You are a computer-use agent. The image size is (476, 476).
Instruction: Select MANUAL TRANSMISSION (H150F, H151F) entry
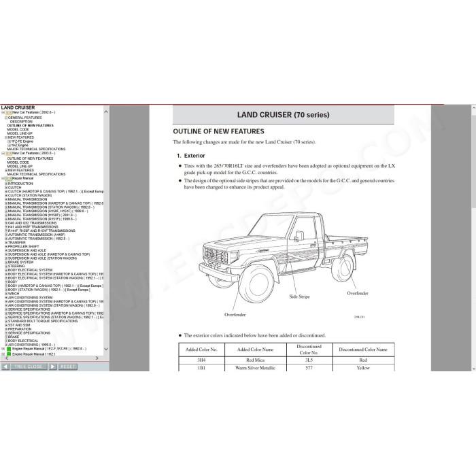click(x=48, y=211)
